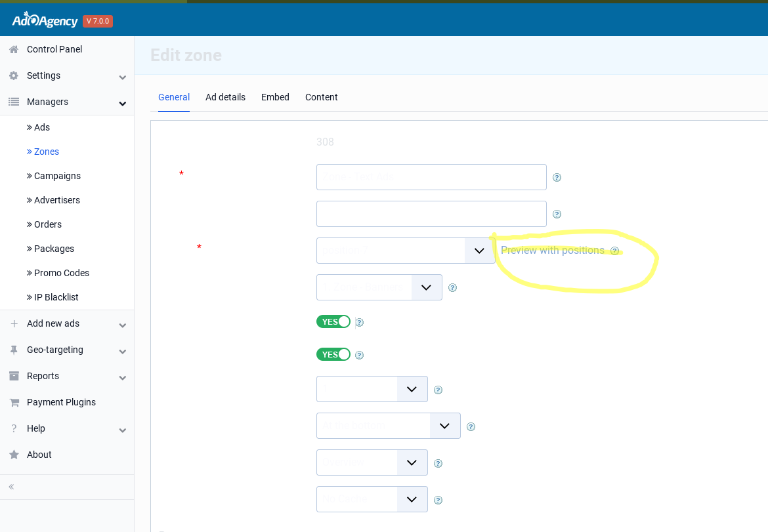Click the About star icon
The width and height of the screenshot is (768, 532).
pos(14,455)
